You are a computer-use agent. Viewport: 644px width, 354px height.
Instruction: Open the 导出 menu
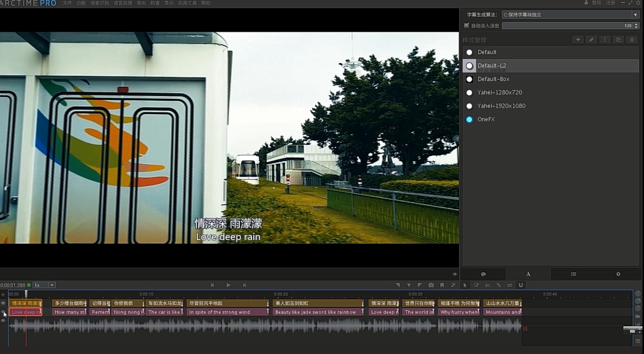pyautogui.click(x=141, y=3)
